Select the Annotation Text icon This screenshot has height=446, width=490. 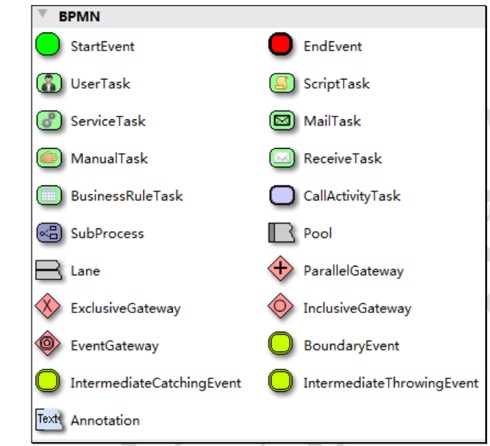coord(49,419)
